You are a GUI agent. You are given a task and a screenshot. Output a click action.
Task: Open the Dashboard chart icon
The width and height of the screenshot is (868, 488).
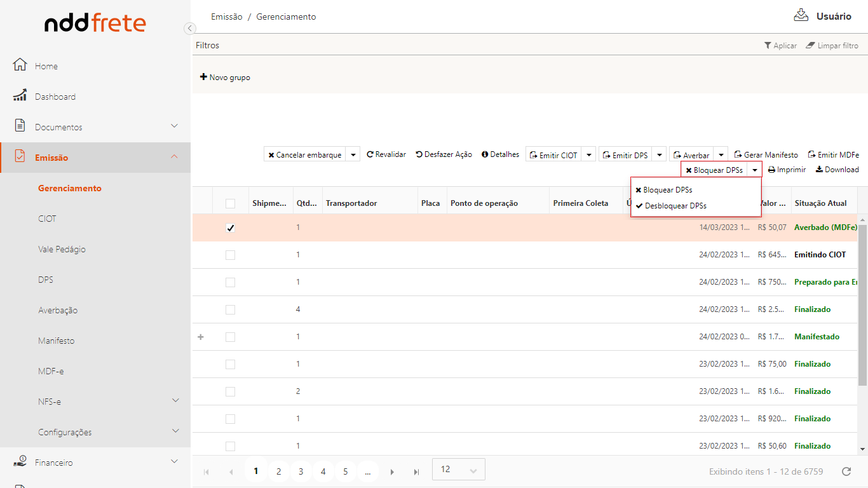tap(20, 96)
